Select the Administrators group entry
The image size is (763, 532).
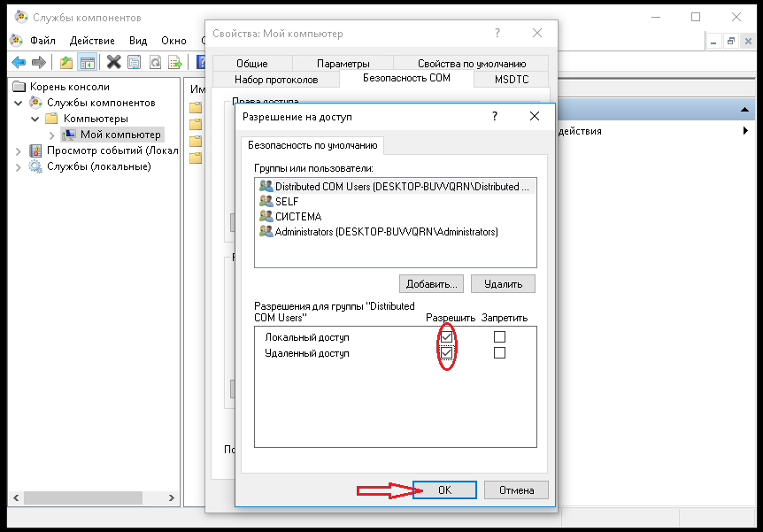(x=386, y=232)
